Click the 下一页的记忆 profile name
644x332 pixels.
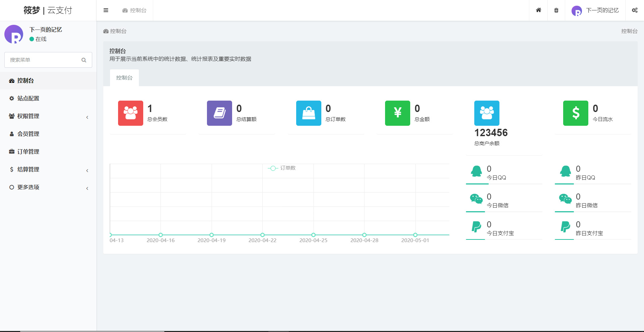[602, 10]
